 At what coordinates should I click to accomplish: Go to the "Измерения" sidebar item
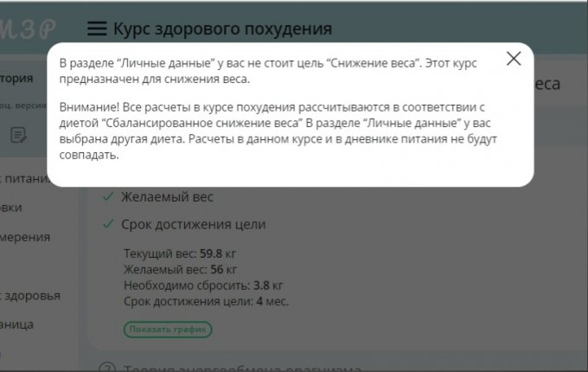tap(24, 236)
